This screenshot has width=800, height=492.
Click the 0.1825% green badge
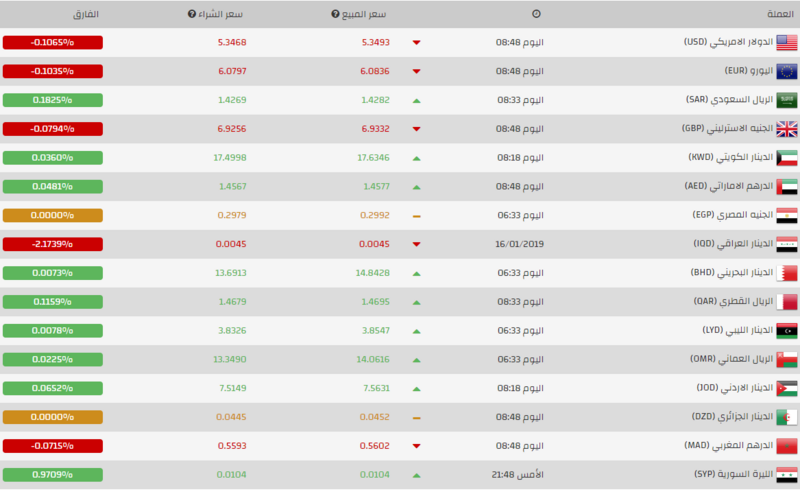pos(53,100)
